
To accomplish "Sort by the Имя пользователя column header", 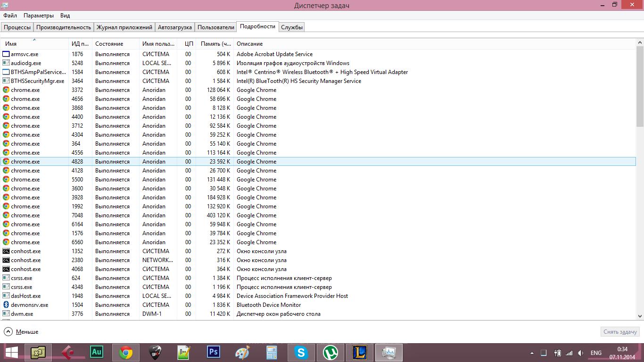I will pyautogui.click(x=158, y=44).
